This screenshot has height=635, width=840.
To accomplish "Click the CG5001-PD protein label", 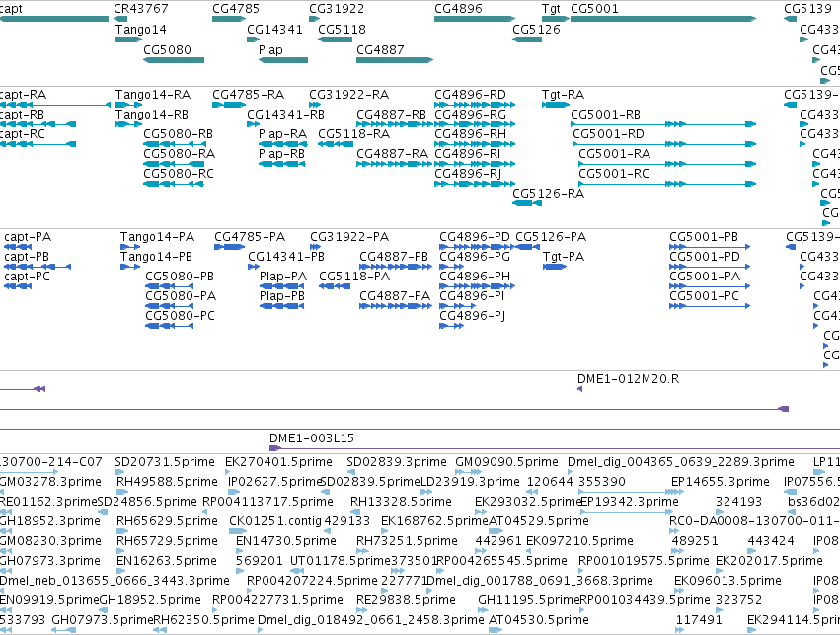I will tap(705, 257).
